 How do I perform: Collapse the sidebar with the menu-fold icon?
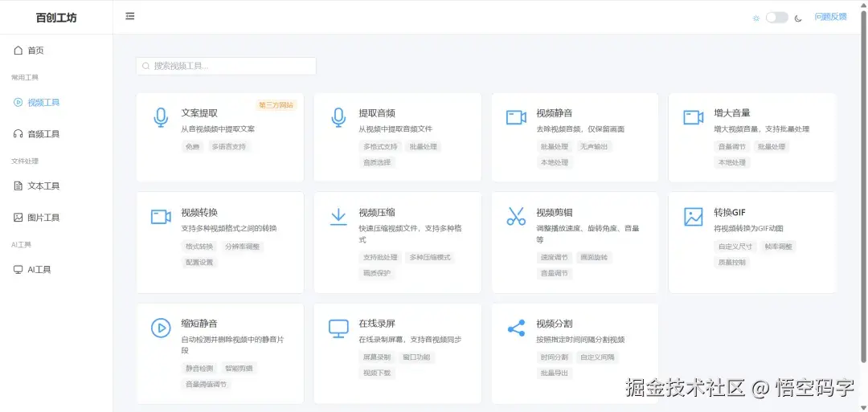130,17
